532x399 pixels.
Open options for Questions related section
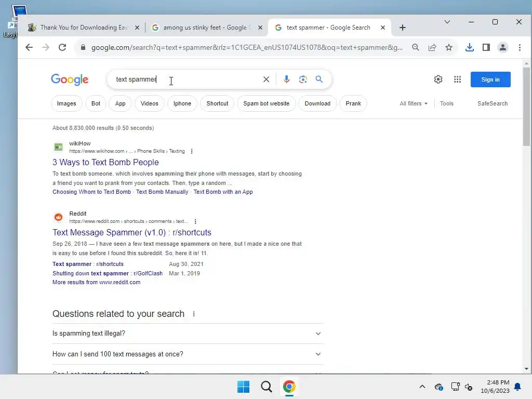(194, 314)
